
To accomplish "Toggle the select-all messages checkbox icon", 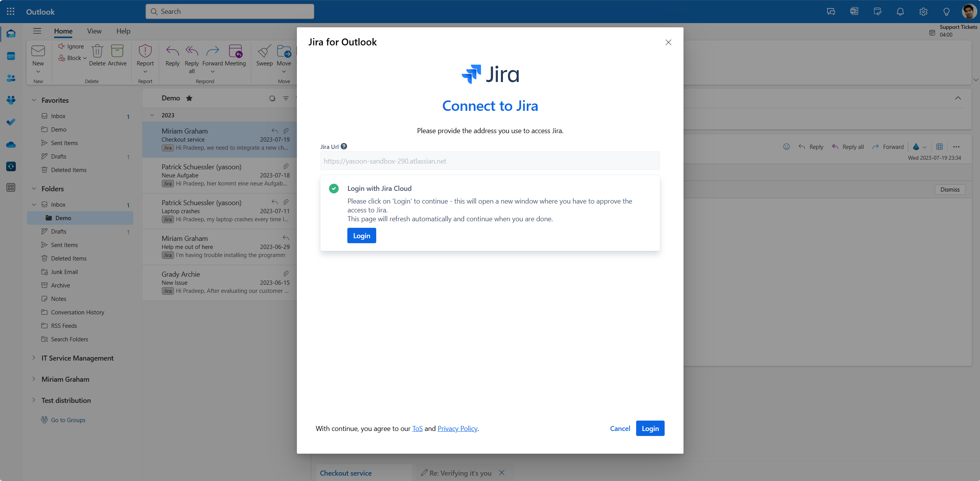I will point(272,99).
